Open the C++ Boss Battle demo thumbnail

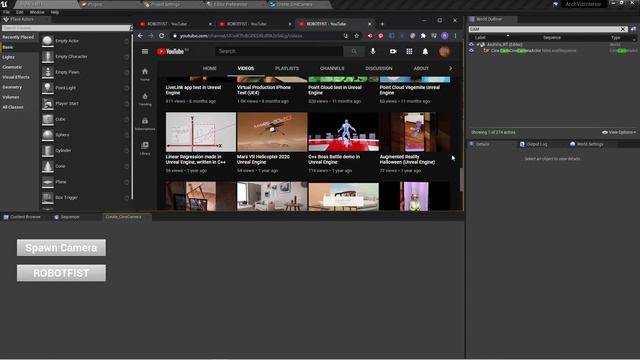click(344, 132)
